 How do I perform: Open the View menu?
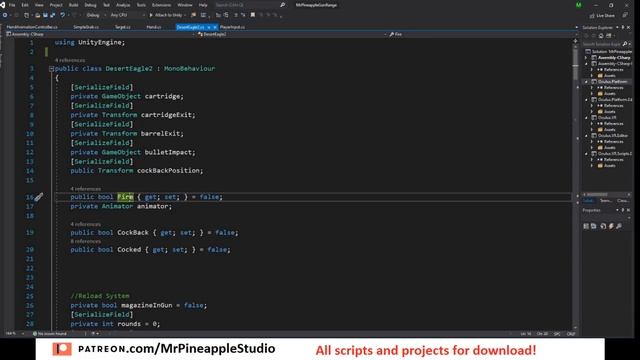39,5
